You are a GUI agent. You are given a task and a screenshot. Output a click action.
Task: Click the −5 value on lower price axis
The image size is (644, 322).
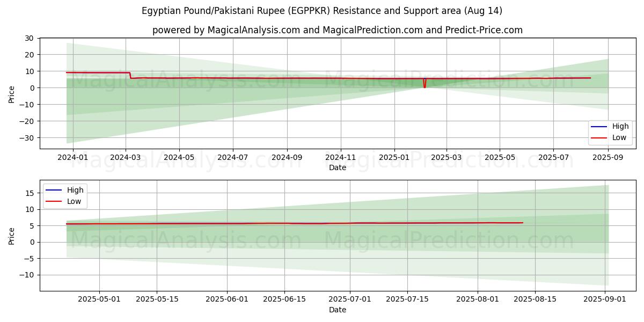[30, 259]
